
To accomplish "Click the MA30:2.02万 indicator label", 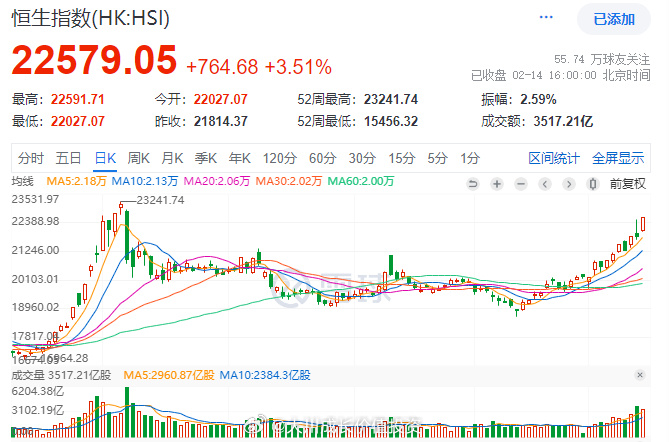I will (289, 181).
